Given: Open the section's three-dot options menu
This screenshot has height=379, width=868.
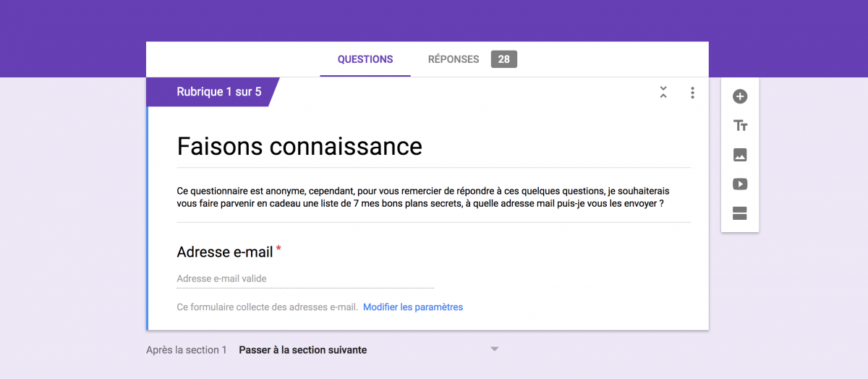Looking at the screenshot, I should [692, 93].
